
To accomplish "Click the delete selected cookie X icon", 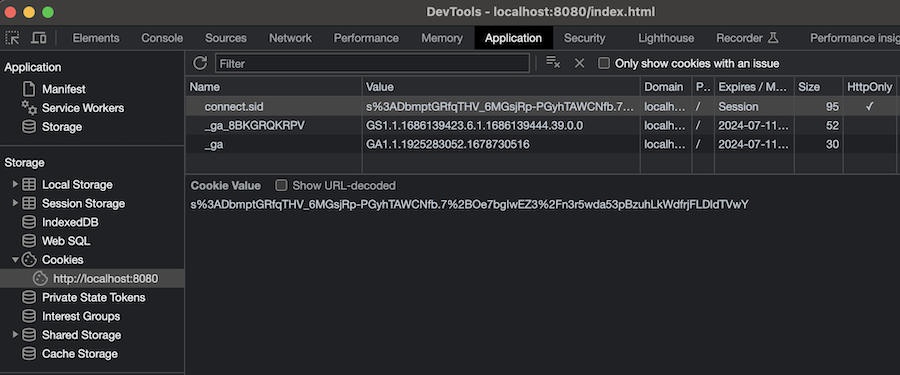I will [579, 63].
